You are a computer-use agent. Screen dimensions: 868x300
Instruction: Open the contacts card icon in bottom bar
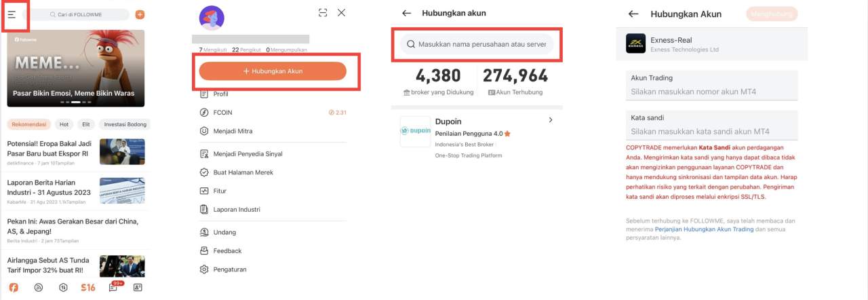(x=138, y=287)
